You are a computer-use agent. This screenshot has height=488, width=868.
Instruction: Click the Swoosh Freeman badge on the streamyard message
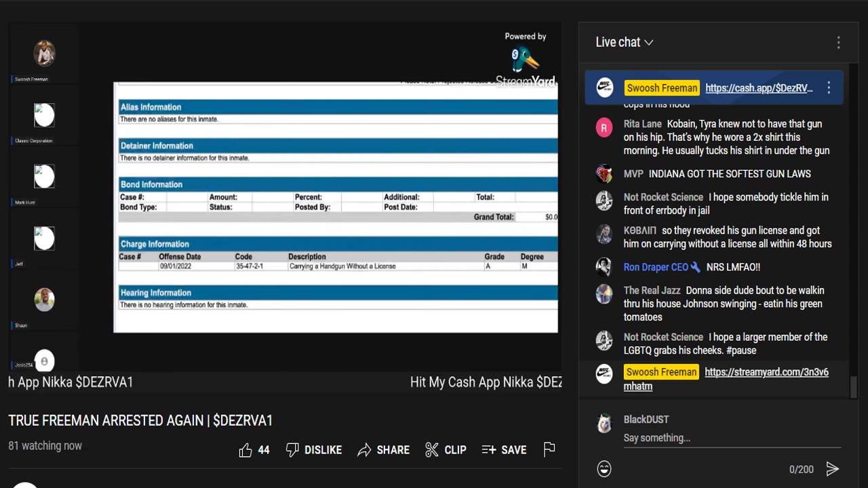point(661,372)
